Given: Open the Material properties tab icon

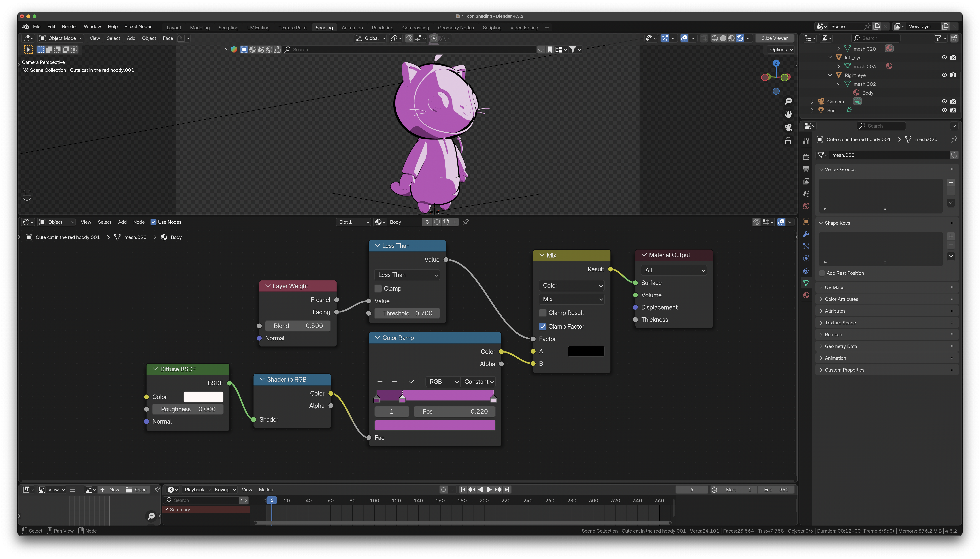Looking at the screenshot, I should (x=806, y=295).
